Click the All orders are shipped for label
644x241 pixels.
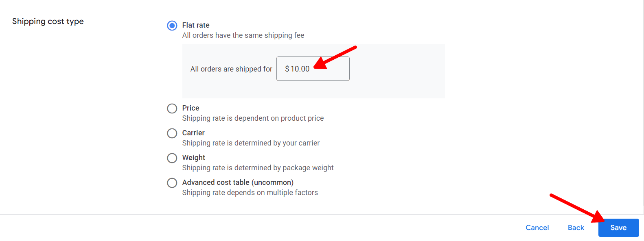[x=231, y=69]
